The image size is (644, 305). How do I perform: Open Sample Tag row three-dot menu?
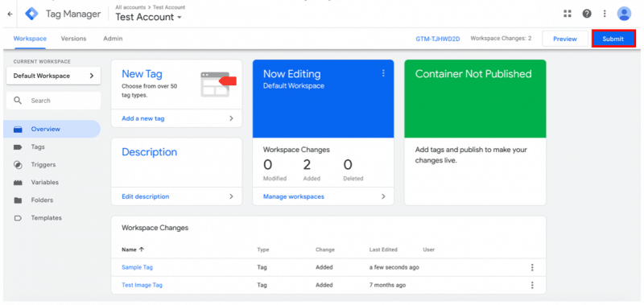[532, 267]
